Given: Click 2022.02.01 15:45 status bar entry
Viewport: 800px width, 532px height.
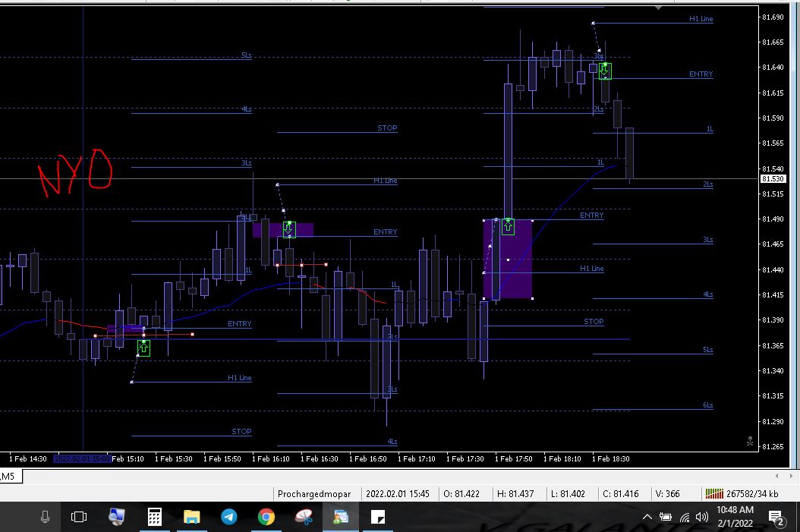Looking at the screenshot, I should coord(398,494).
